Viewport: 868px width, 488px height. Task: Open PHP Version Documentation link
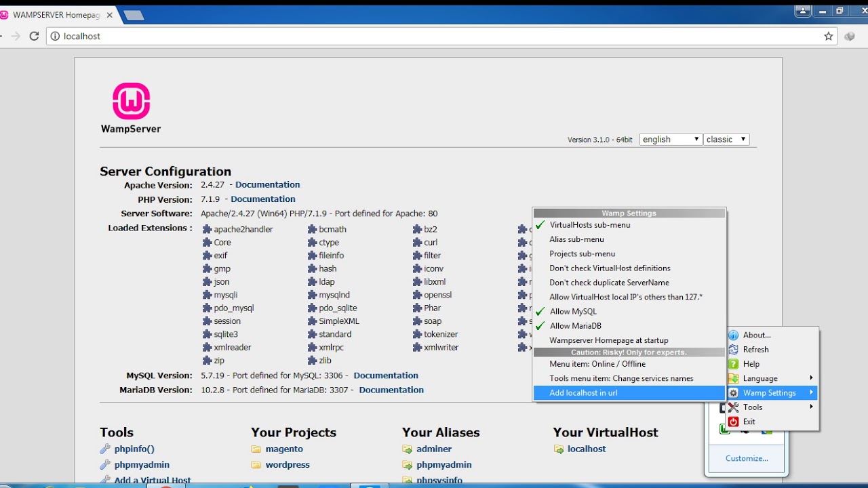click(x=263, y=199)
